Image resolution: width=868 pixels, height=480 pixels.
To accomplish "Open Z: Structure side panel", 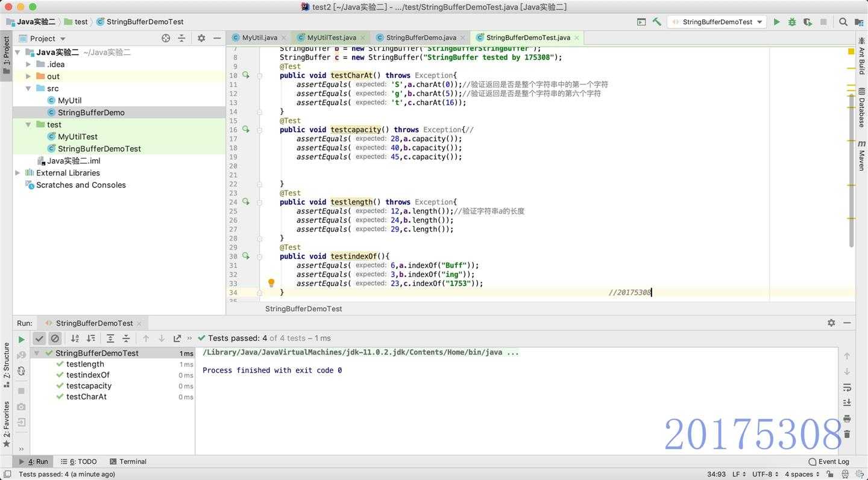I will tap(7, 364).
